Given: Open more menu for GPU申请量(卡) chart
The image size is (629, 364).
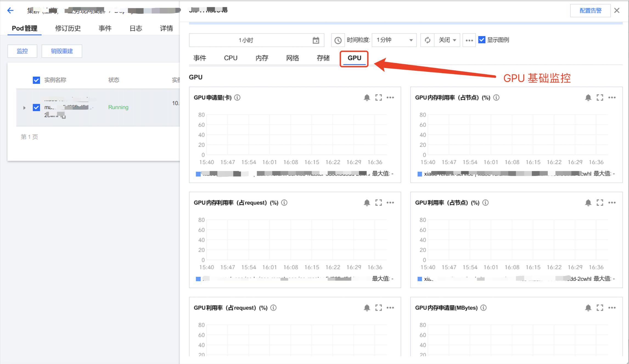Looking at the screenshot, I should [x=390, y=98].
